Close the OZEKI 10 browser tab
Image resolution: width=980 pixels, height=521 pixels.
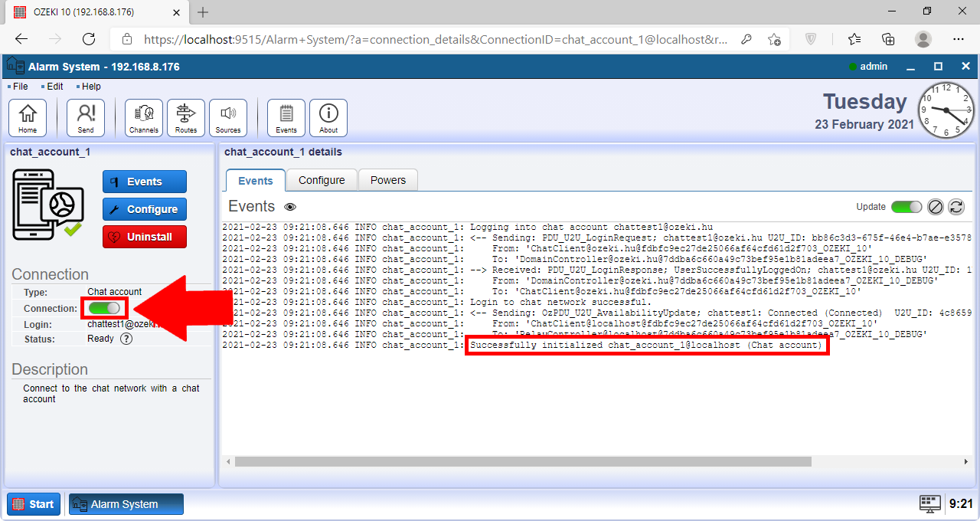tap(177, 12)
